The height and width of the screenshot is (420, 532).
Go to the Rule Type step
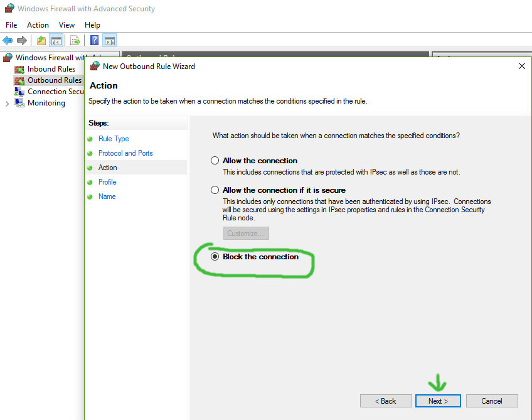[x=114, y=139]
